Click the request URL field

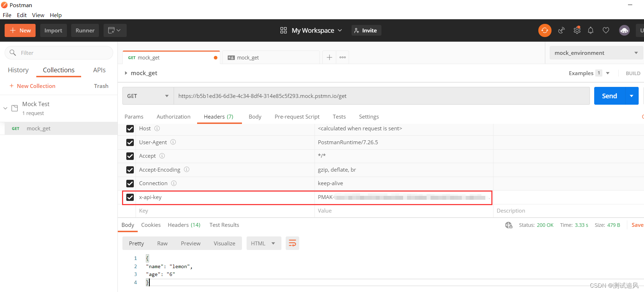click(381, 96)
